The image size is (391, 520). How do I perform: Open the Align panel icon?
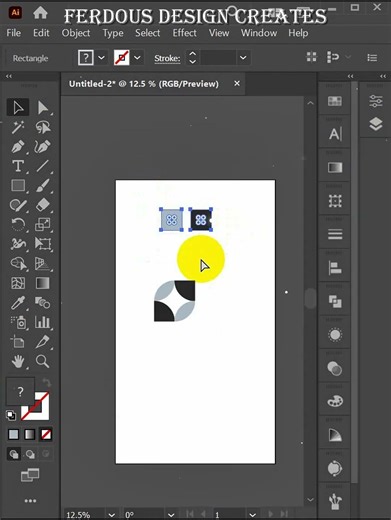point(335,268)
